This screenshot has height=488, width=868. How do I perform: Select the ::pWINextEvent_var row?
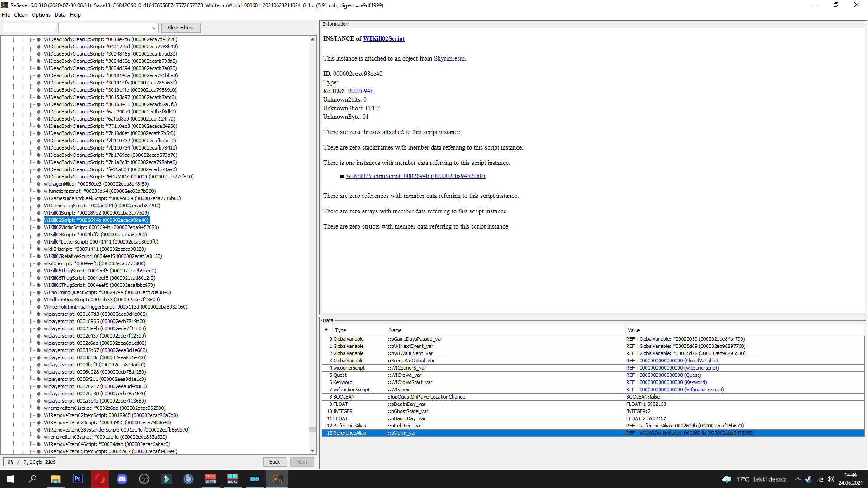[593, 346]
